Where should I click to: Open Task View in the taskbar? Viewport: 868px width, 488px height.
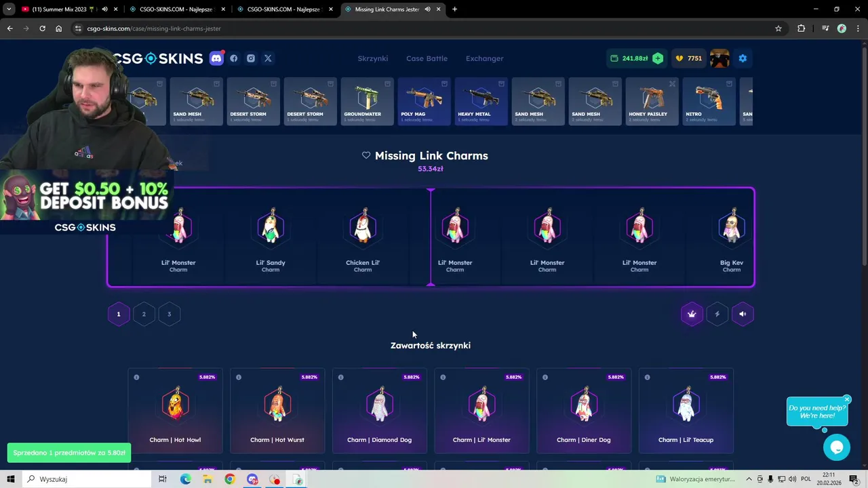(163, 479)
